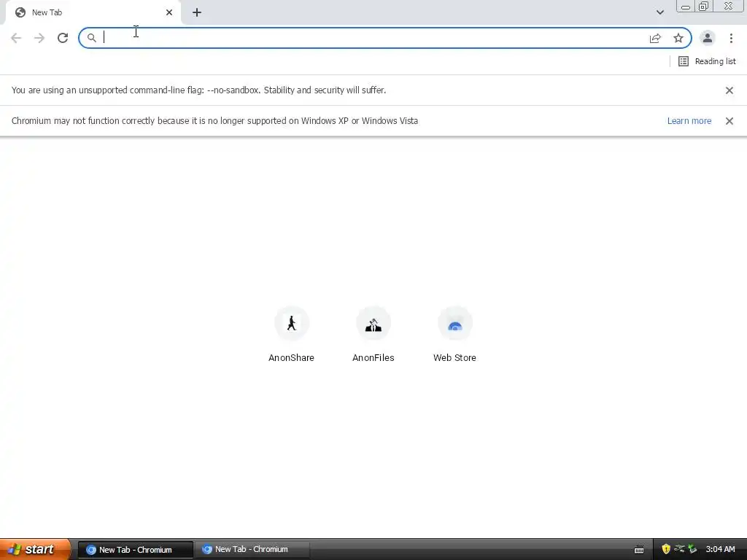Click the browser Forward arrow
The image size is (747, 560).
39,38
